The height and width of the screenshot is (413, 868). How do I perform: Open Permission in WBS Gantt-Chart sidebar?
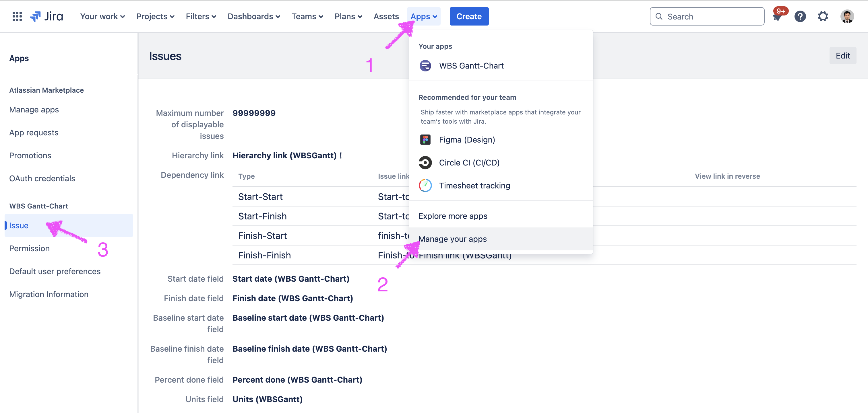pyautogui.click(x=29, y=248)
